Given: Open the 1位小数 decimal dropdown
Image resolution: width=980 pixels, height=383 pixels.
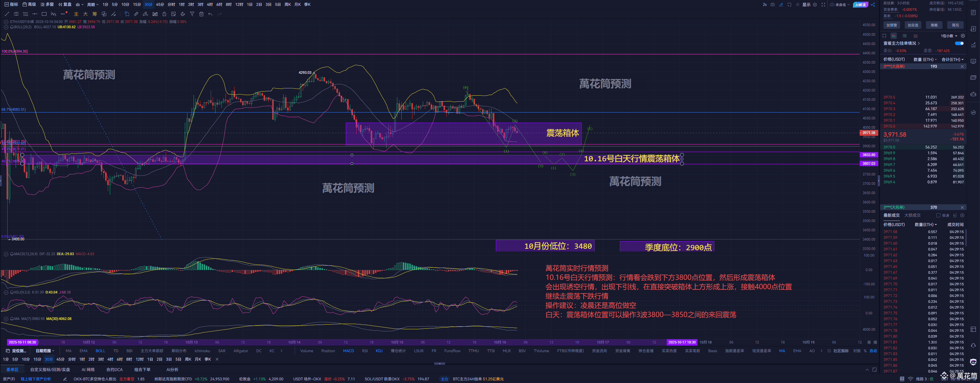Looking at the screenshot, I should [x=949, y=36].
